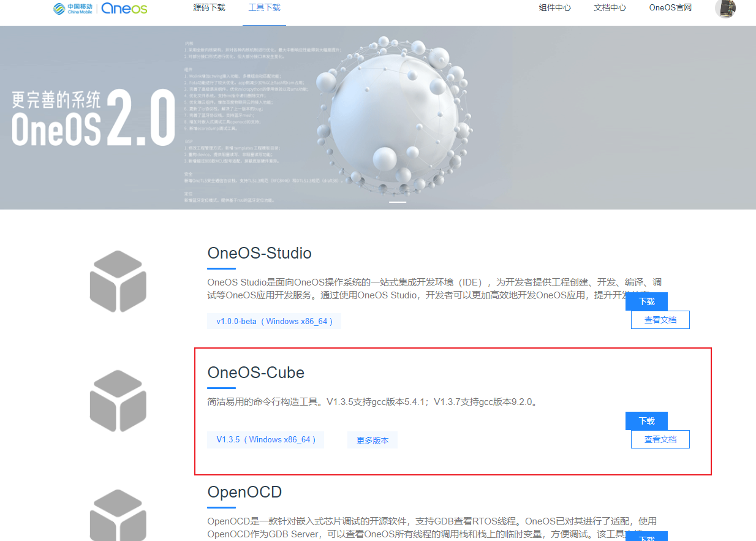View OneOS-Cube docs via 查看文档
756x541 pixels.
click(x=660, y=439)
